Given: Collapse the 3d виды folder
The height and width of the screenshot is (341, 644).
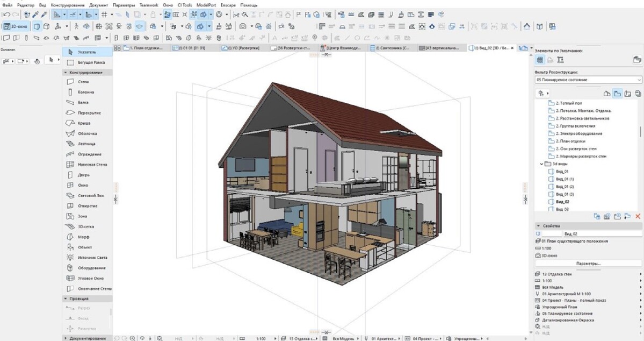Looking at the screenshot, I should click(x=541, y=164).
